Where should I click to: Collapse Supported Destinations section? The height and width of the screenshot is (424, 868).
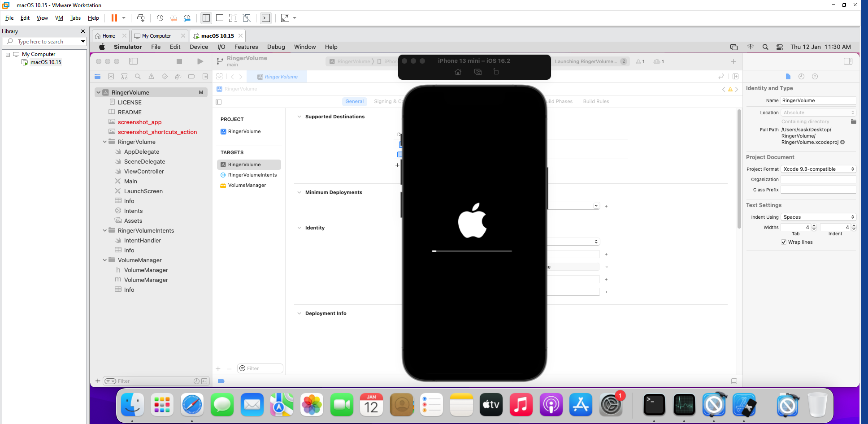299,117
